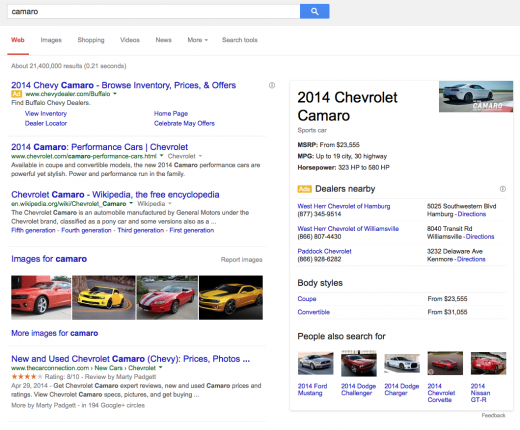Viewport: 520px width, 430px height.
Task: Click the blue search magnifier button
Action: [314, 11]
